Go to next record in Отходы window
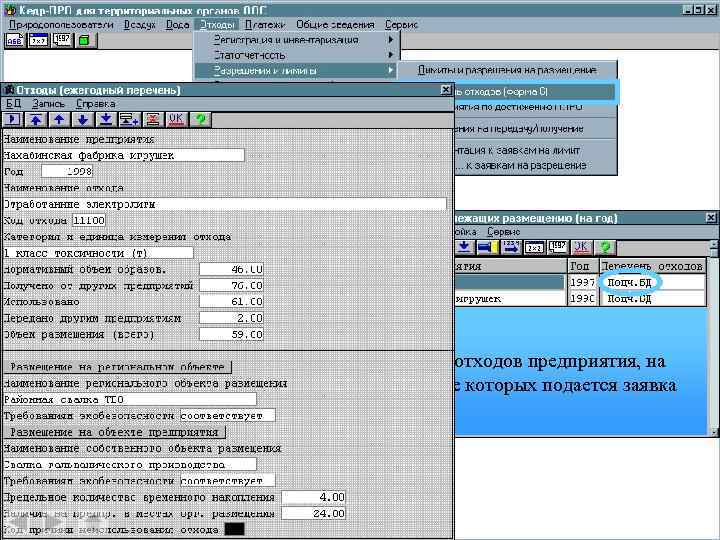 (x=83, y=120)
